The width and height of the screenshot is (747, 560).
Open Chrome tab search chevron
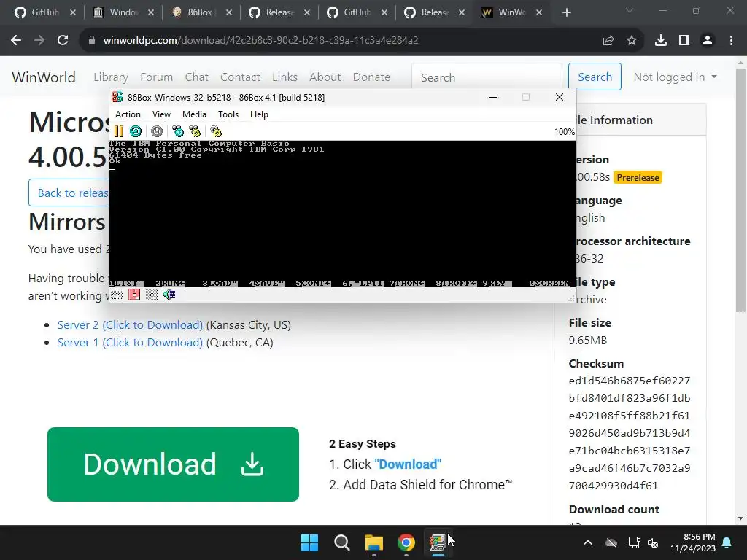630,10
